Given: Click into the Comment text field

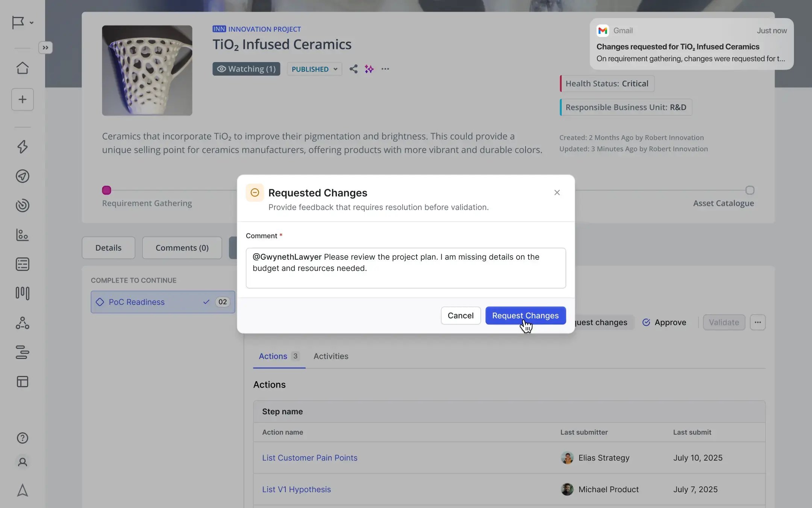Looking at the screenshot, I should [x=406, y=268].
